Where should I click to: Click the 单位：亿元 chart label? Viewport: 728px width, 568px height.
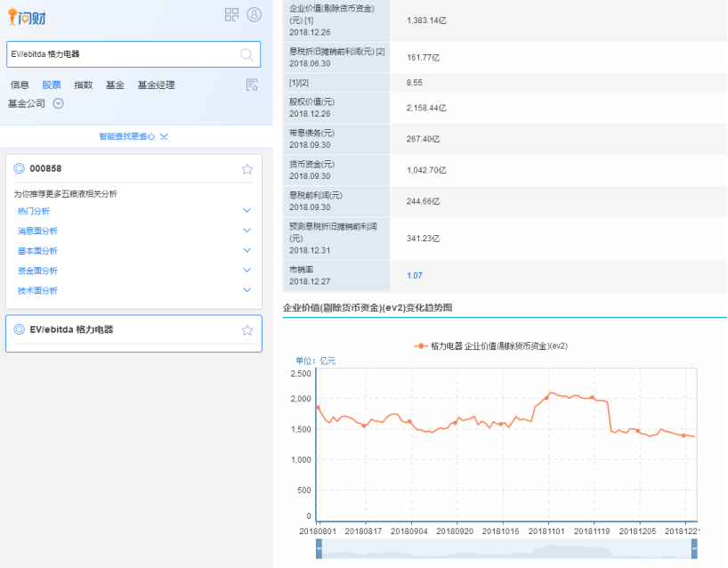click(x=315, y=361)
